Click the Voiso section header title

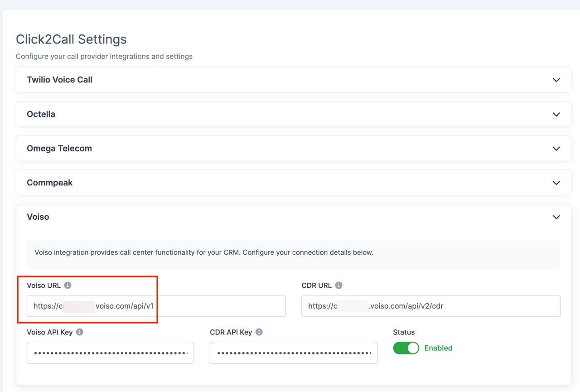click(x=38, y=217)
